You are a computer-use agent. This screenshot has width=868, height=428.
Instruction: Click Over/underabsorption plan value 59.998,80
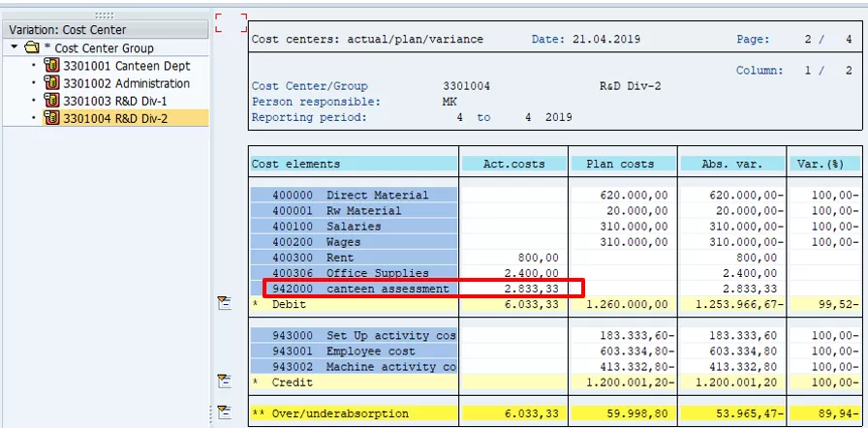pos(637,413)
